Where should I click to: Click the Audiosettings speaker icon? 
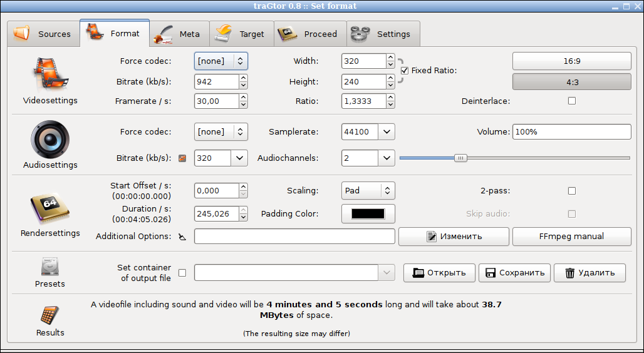50,140
